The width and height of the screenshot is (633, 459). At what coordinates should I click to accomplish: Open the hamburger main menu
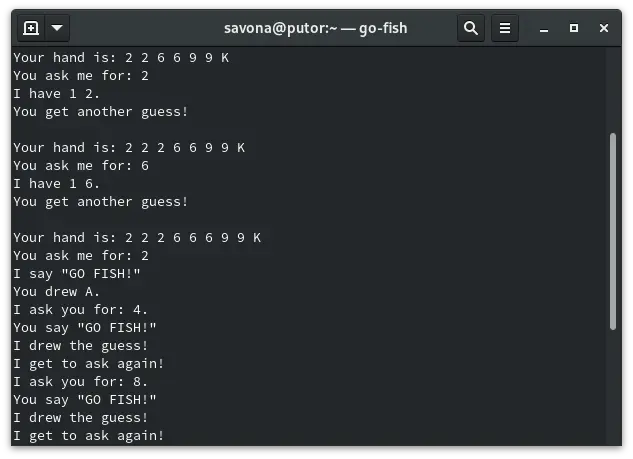[505, 27]
